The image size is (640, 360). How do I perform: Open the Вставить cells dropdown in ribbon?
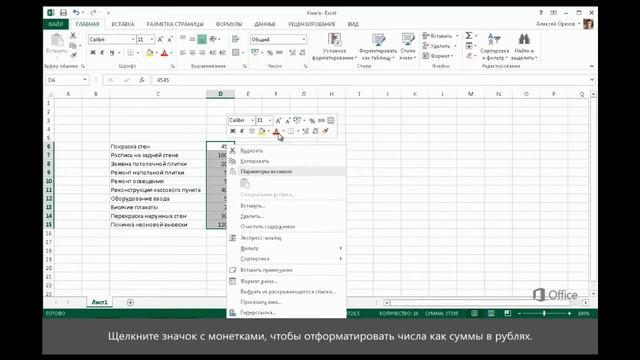tap(440, 36)
